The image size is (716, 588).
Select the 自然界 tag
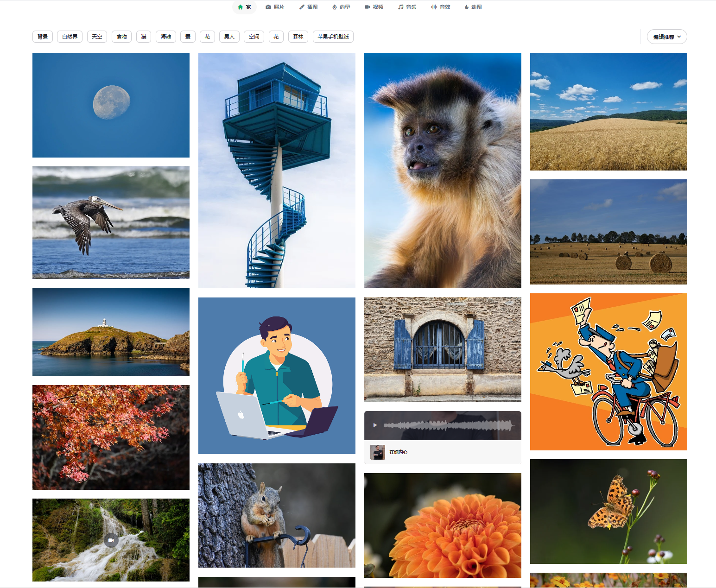[x=70, y=37]
